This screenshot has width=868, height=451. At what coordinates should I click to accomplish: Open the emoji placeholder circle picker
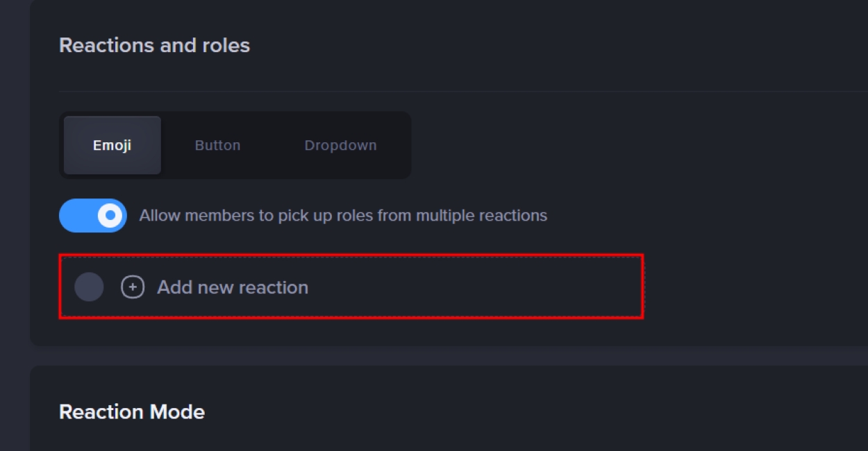click(x=89, y=286)
